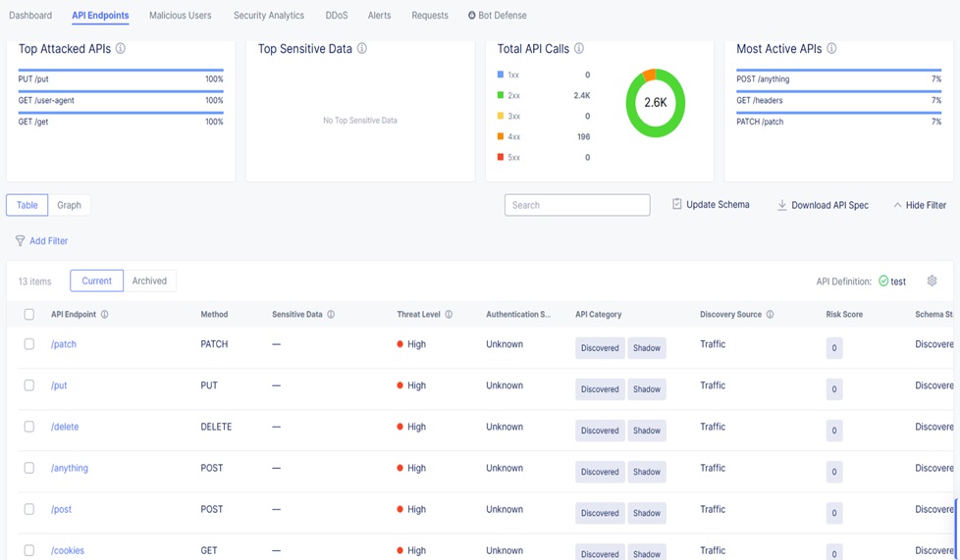Click the Download API Spec arrow icon
960x560 pixels.
782,205
